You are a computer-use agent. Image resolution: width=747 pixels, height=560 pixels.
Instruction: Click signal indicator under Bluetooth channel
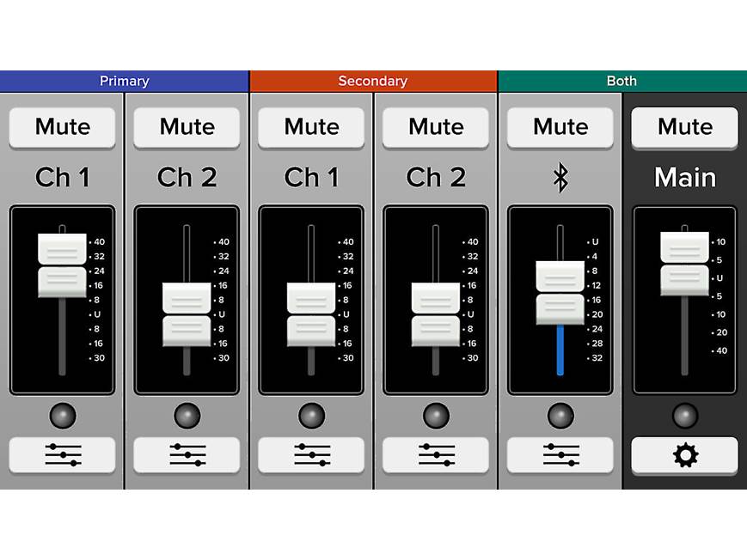[x=560, y=416]
